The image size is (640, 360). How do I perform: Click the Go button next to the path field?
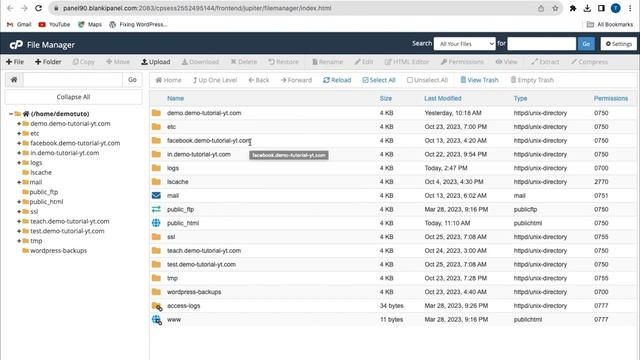pos(132,80)
